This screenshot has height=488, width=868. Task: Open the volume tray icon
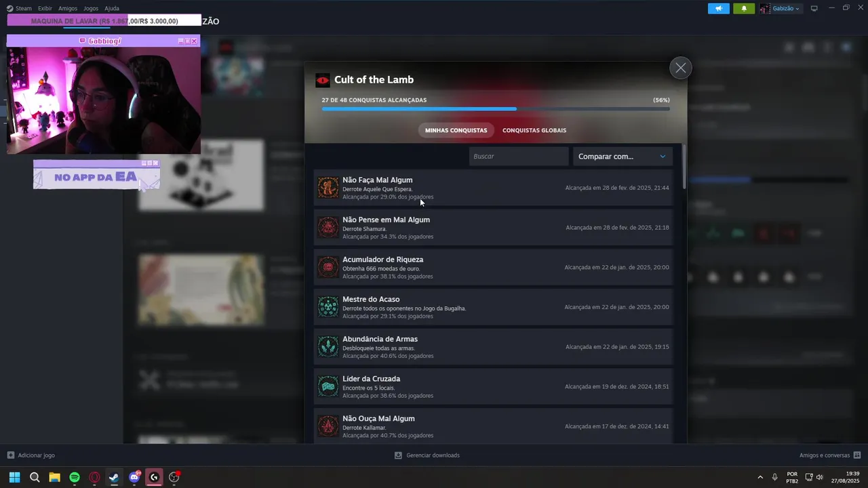tap(820, 477)
